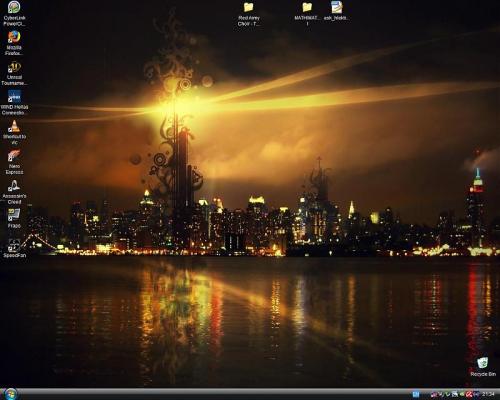Image resolution: width=500 pixels, height=400 pixels.
Task: Click the light blue square icon in the taskbar
Action: (x=416, y=395)
